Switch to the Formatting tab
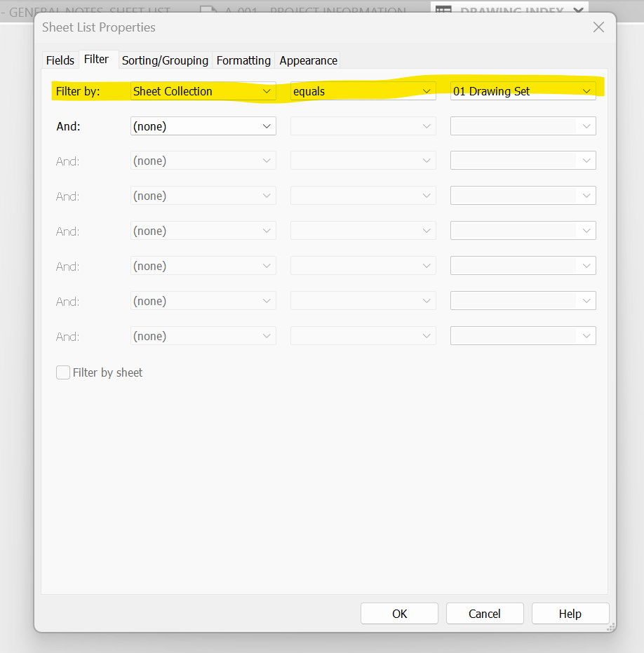Viewport: 644px width, 653px height. click(243, 60)
